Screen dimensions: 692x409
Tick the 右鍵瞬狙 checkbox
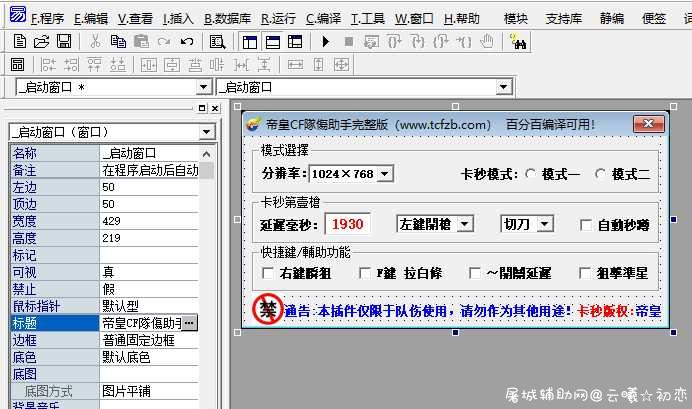pos(267,273)
